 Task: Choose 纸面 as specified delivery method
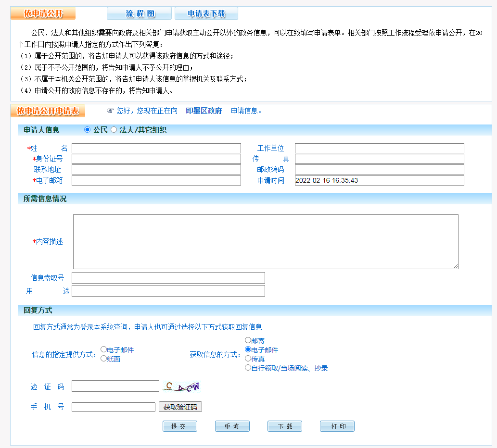coord(103,358)
